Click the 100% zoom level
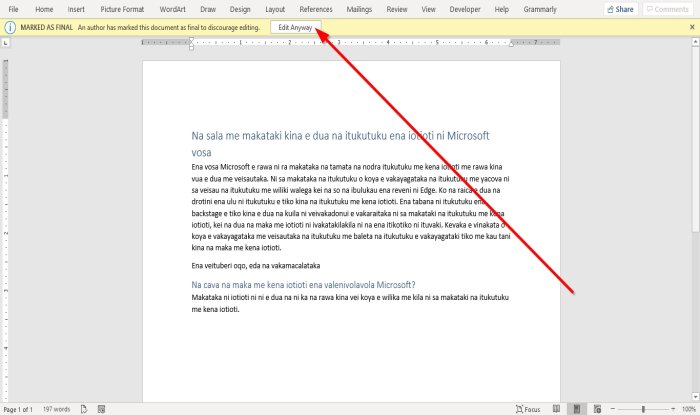This screenshot has width=700, height=415. 688,409
